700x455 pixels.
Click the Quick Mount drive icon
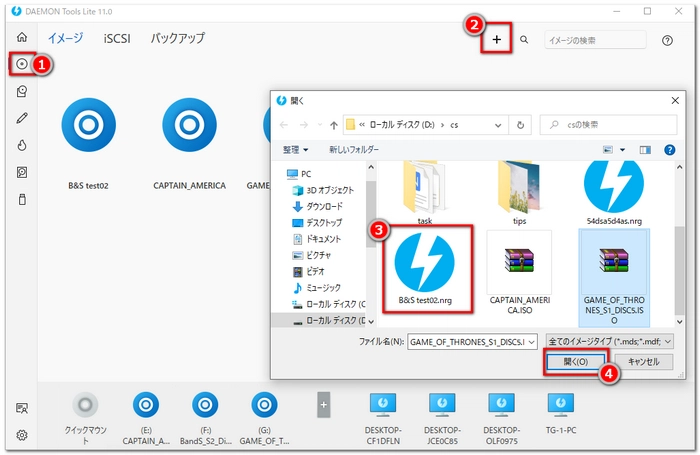pos(86,405)
